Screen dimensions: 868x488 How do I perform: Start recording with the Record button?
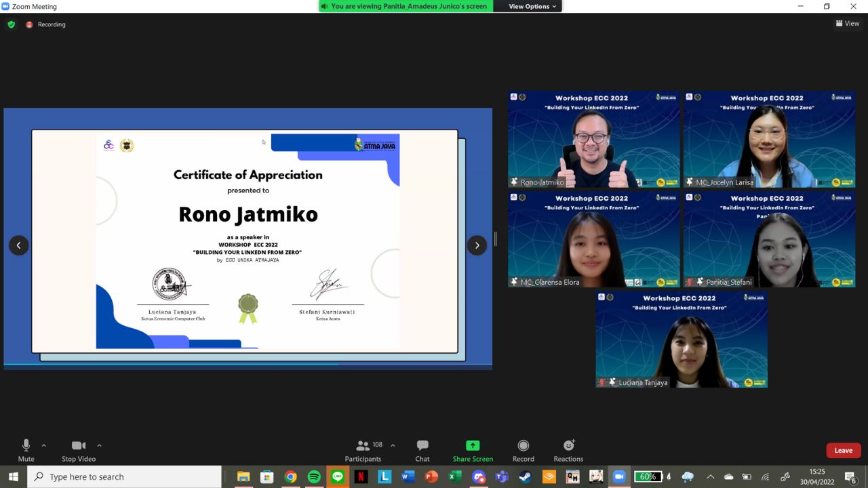click(x=523, y=451)
